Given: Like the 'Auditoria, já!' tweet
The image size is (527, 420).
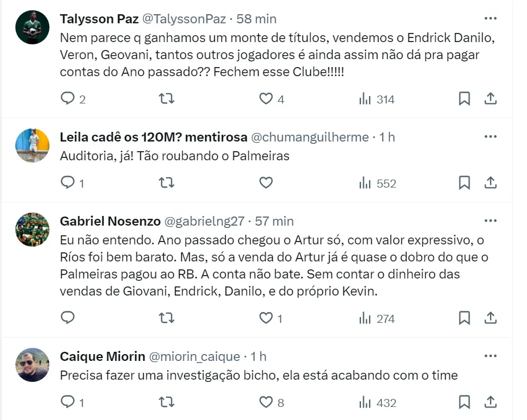Looking at the screenshot, I should point(266,183).
